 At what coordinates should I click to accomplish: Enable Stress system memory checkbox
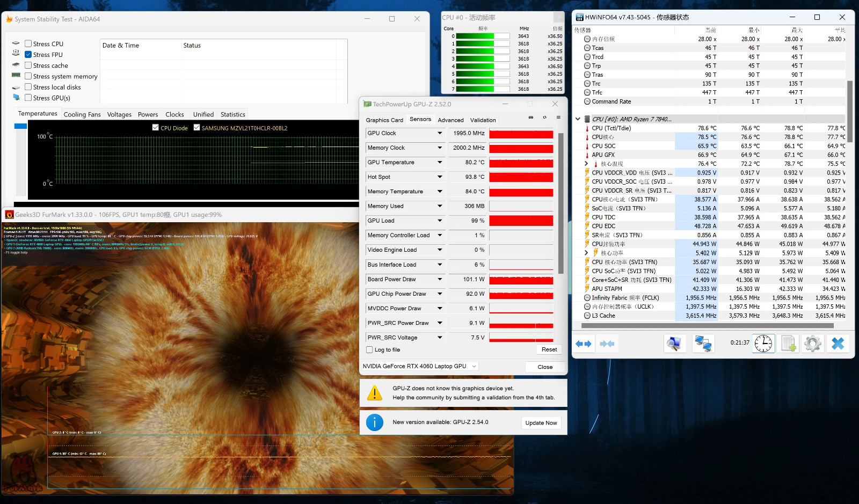pos(28,76)
